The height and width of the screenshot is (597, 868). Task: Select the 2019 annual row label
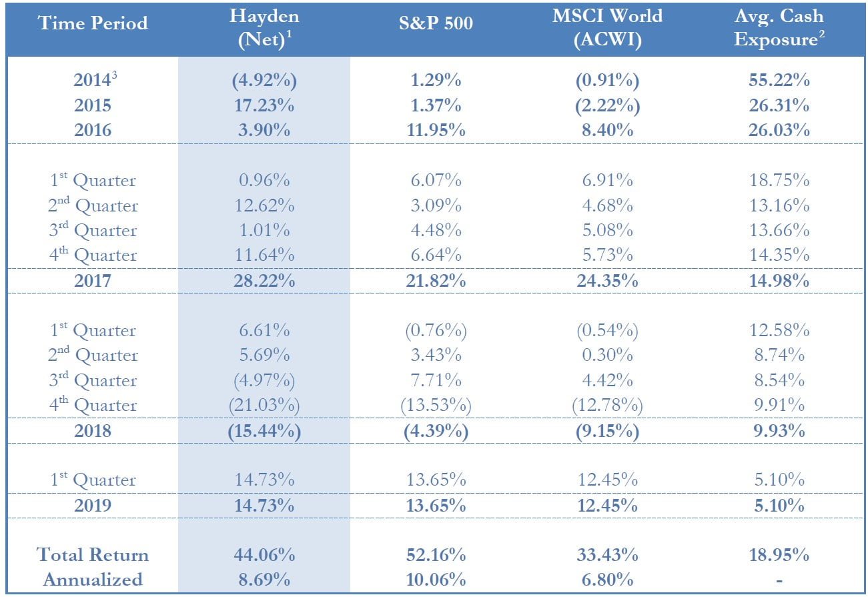pyautogui.click(x=92, y=505)
